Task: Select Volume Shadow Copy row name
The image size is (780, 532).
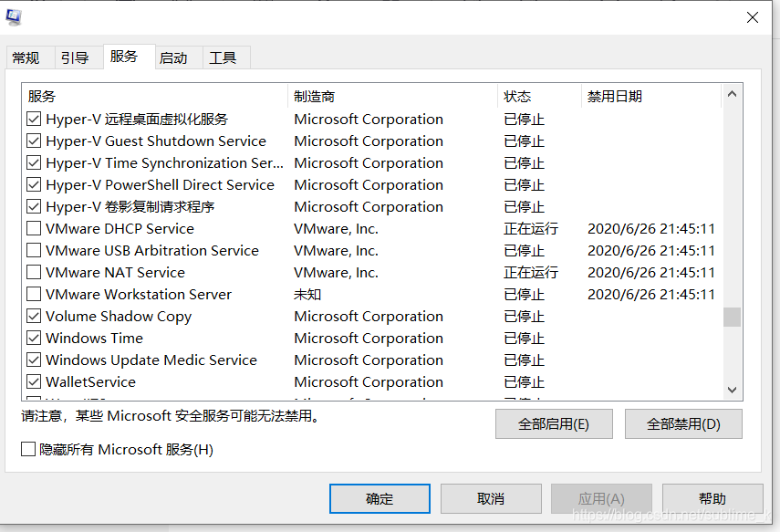Action: click(x=119, y=316)
